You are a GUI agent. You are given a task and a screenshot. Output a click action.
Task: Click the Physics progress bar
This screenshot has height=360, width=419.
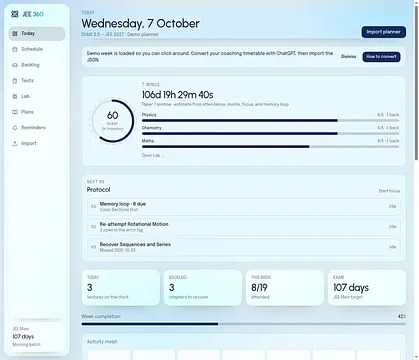pos(270,120)
